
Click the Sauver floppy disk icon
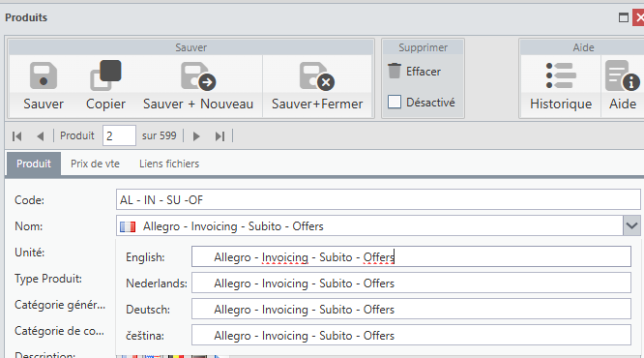click(x=44, y=76)
